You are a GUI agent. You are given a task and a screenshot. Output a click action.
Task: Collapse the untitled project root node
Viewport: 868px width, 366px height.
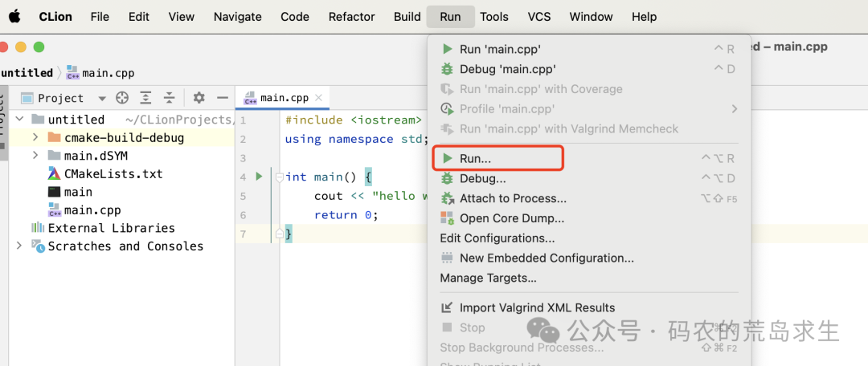coord(19,120)
